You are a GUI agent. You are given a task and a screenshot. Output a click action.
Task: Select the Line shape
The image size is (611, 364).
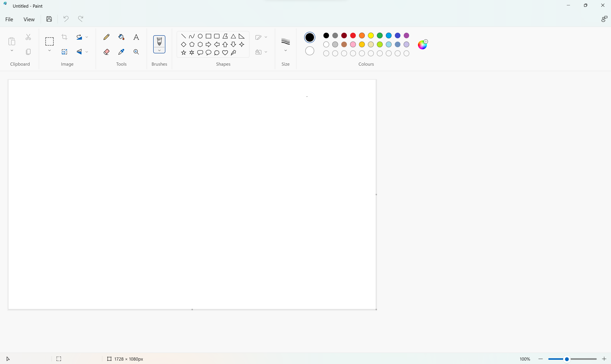[x=183, y=36]
